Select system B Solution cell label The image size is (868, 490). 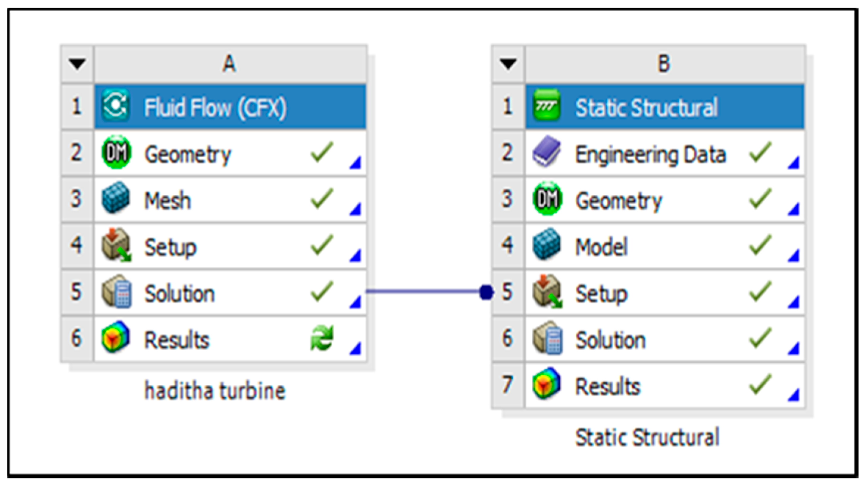pos(610,340)
